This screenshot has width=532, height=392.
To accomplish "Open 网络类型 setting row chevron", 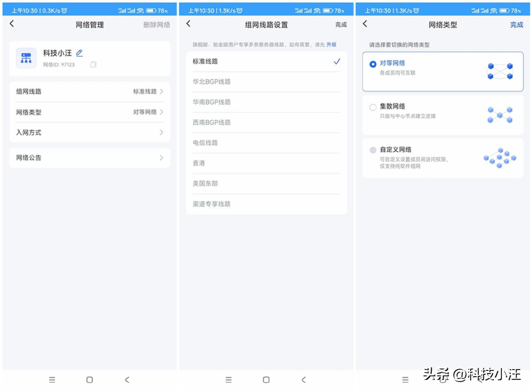I will (161, 112).
